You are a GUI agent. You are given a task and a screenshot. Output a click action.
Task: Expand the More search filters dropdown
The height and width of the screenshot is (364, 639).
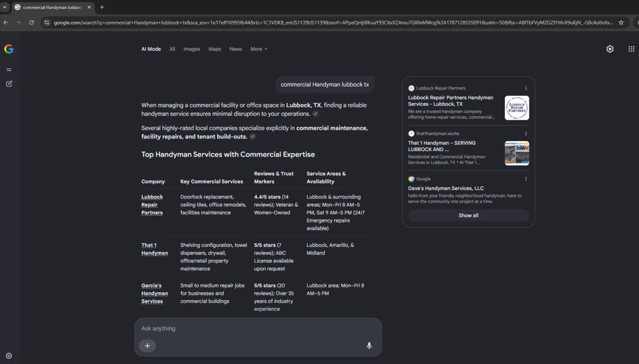259,49
